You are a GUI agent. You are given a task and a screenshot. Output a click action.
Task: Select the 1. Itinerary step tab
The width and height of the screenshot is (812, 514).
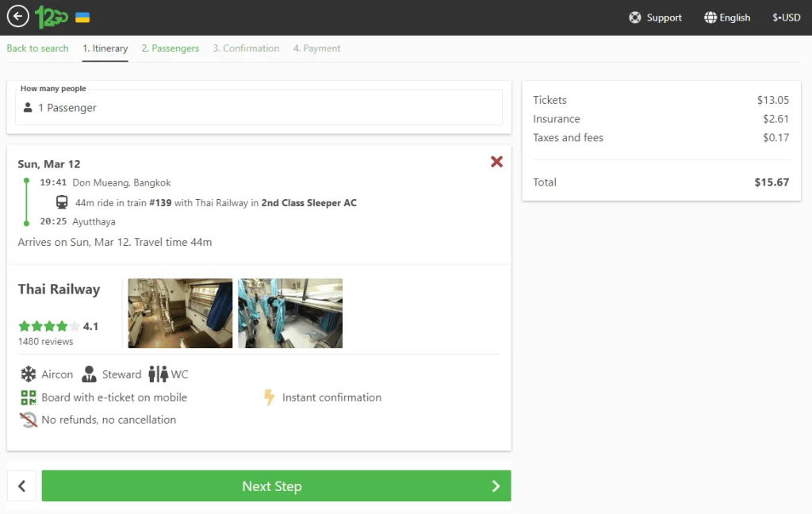tap(105, 48)
